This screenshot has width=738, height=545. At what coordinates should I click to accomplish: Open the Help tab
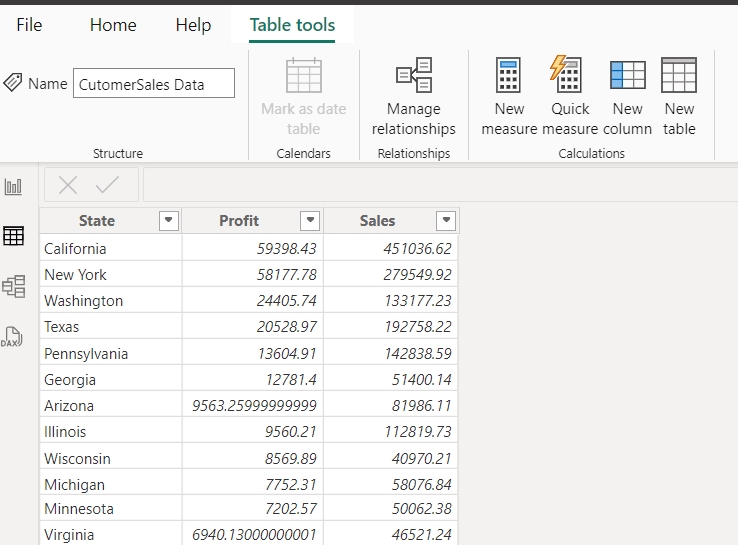click(x=193, y=25)
